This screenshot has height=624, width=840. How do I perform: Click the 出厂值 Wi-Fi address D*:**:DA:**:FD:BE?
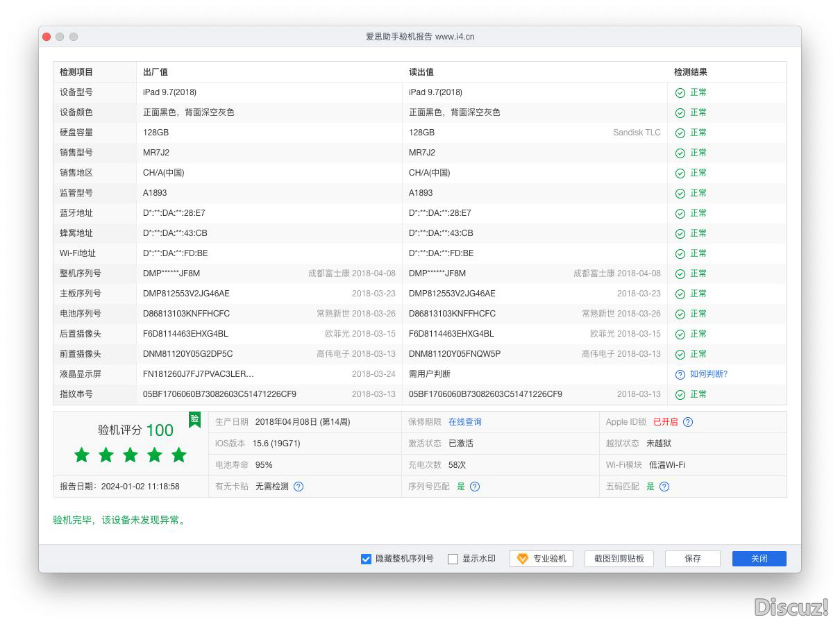(176, 253)
